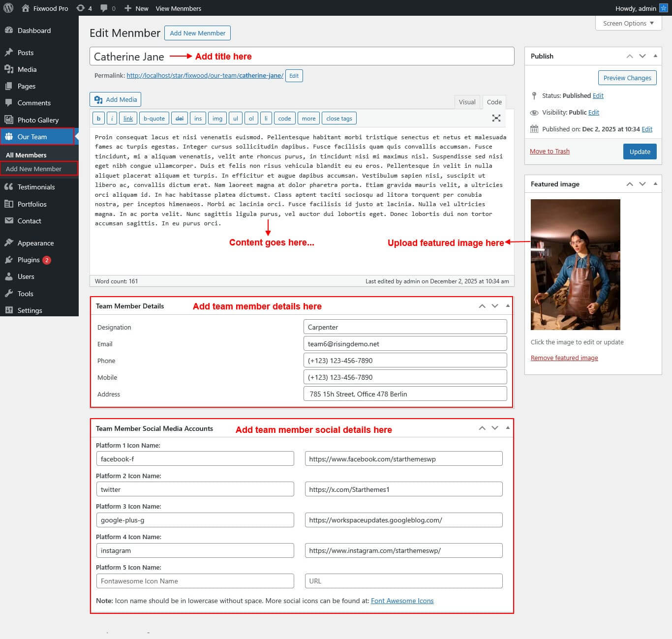Move Team Member Social Media Accounts panel down

(495, 428)
